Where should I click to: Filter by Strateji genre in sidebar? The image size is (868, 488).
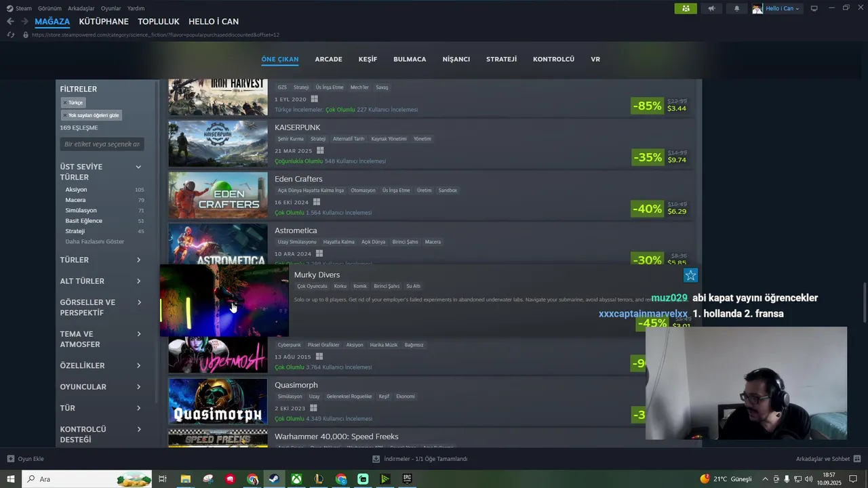click(x=75, y=231)
